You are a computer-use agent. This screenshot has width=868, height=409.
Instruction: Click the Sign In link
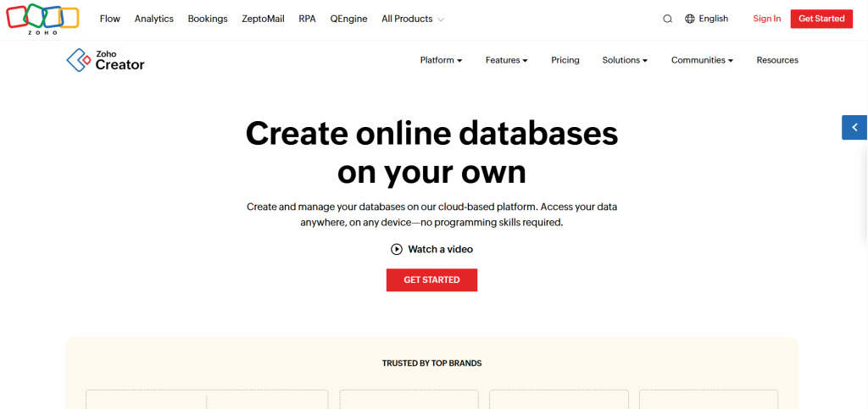pyautogui.click(x=767, y=19)
